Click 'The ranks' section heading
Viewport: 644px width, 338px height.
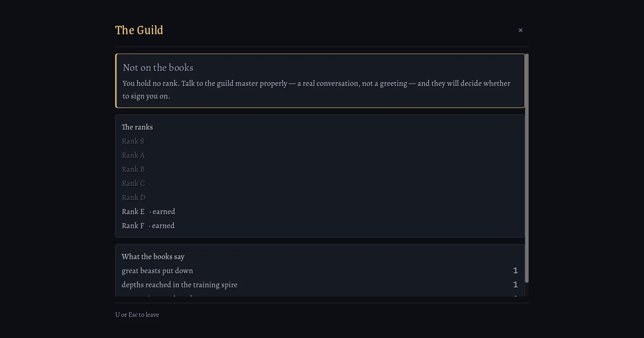137,127
